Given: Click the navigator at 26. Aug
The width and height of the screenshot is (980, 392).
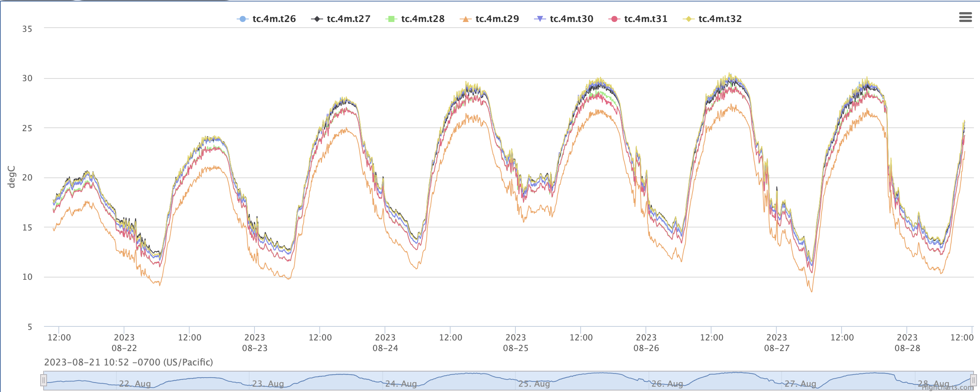Looking at the screenshot, I should pyautogui.click(x=667, y=384).
